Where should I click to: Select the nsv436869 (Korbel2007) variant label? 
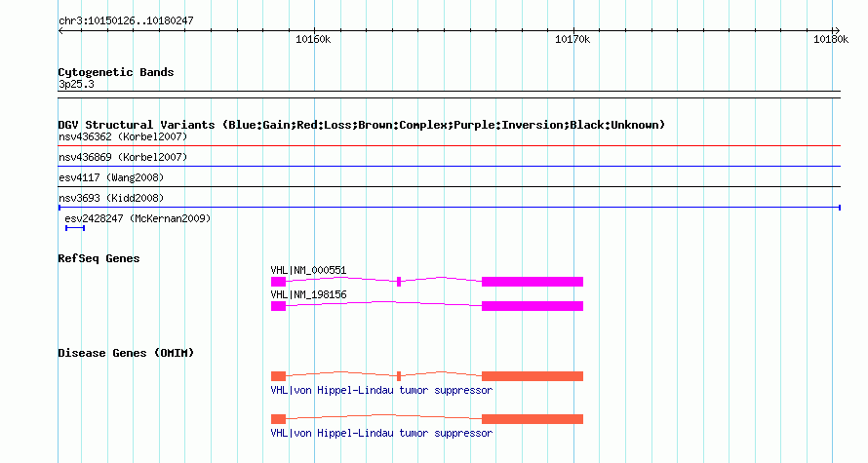tap(123, 157)
